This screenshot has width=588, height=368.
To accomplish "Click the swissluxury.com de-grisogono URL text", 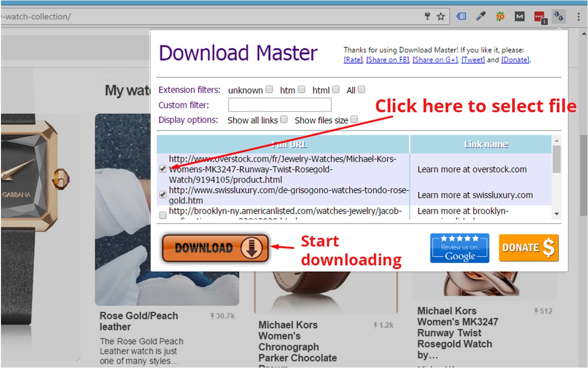I will tap(288, 195).
